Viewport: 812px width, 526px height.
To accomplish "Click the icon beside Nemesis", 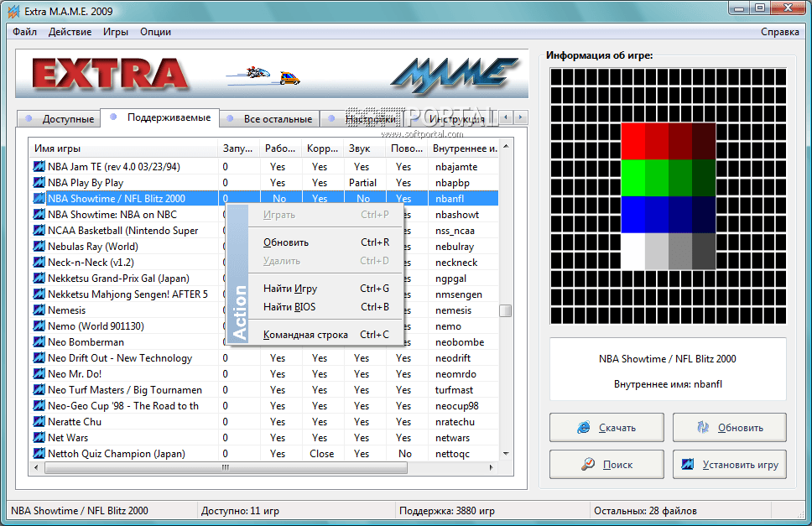I will click(39, 310).
